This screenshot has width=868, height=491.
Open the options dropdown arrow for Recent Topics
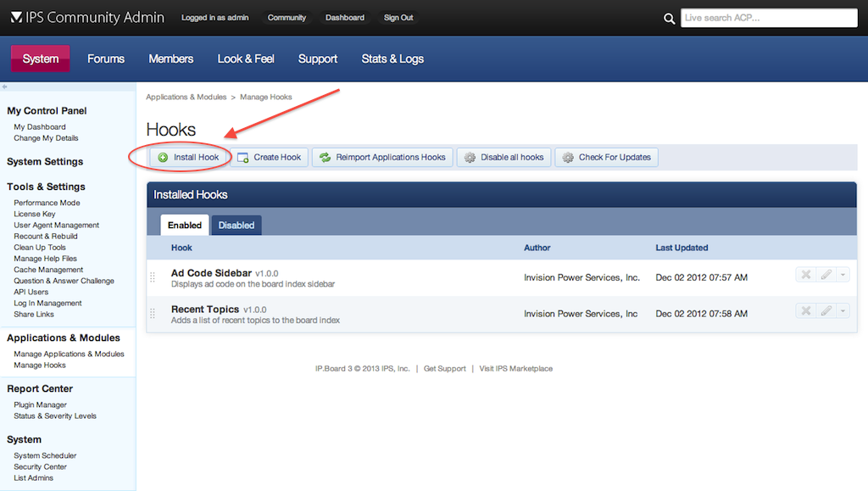point(843,310)
